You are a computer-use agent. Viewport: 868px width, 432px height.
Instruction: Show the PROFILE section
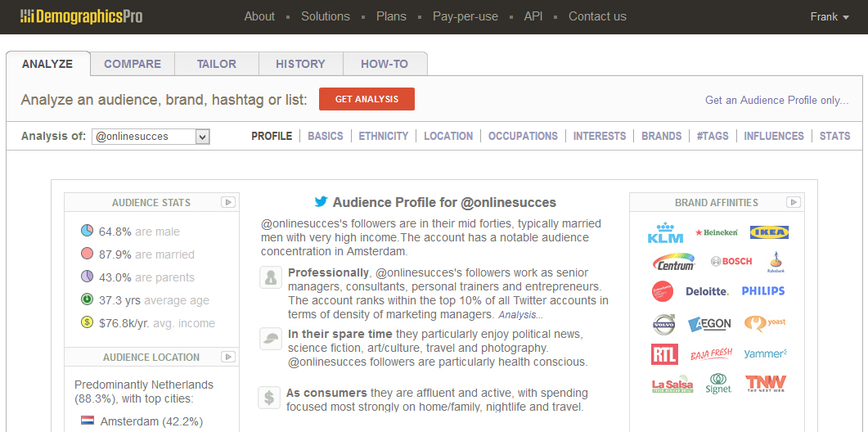272,136
